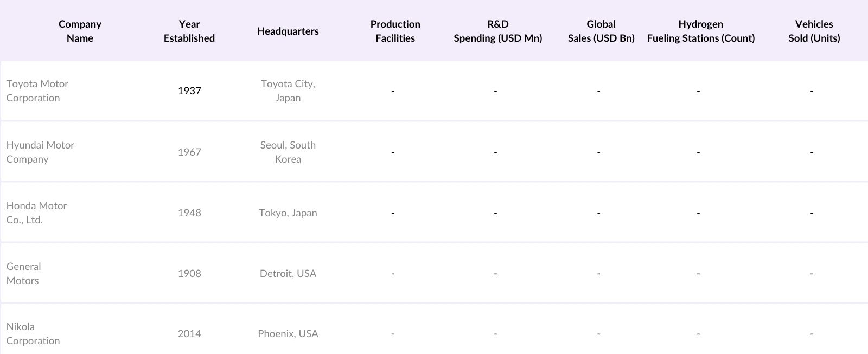Click the Toyota City, Japan cell
Screen dimensions: 868x354
[288, 91]
